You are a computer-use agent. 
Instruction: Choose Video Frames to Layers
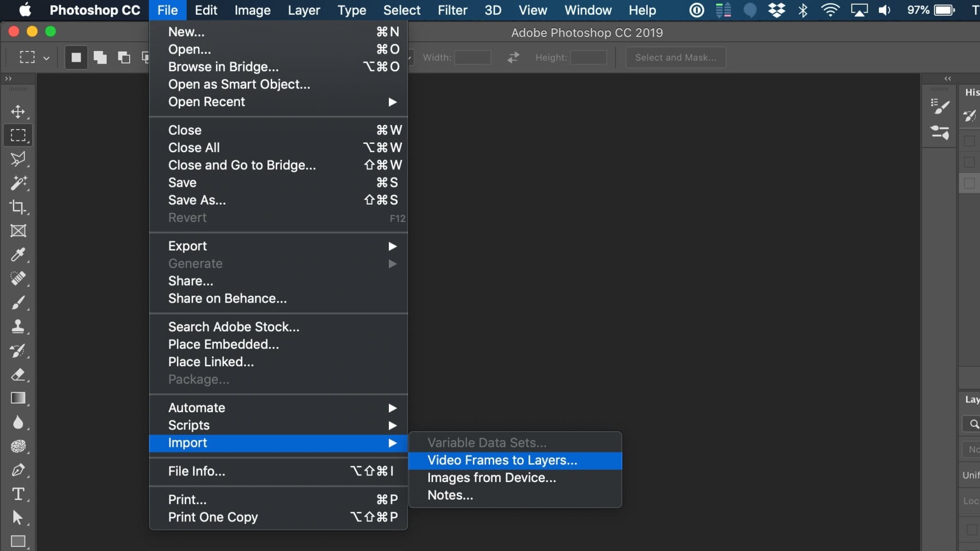point(501,460)
